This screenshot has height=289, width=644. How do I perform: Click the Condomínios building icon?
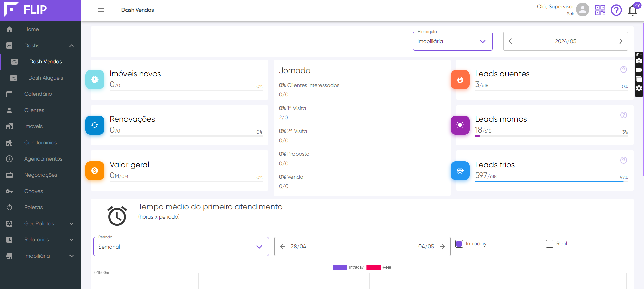[x=9, y=143]
